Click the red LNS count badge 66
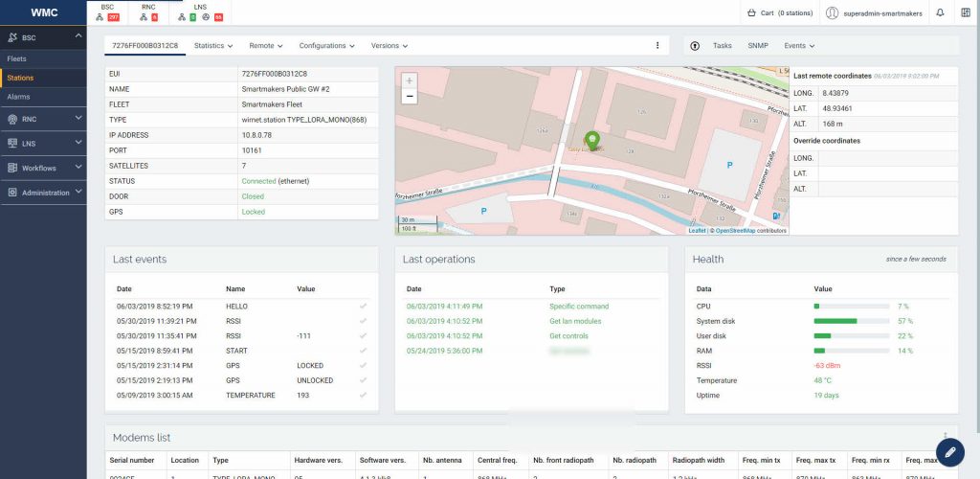Image resolution: width=980 pixels, height=479 pixels. (218, 17)
